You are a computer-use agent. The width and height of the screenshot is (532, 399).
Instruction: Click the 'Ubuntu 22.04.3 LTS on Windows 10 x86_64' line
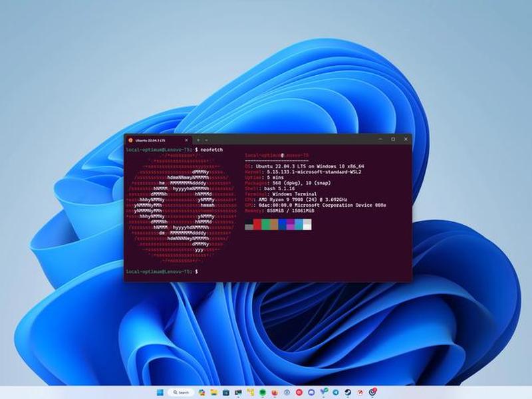[x=310, y=166]
